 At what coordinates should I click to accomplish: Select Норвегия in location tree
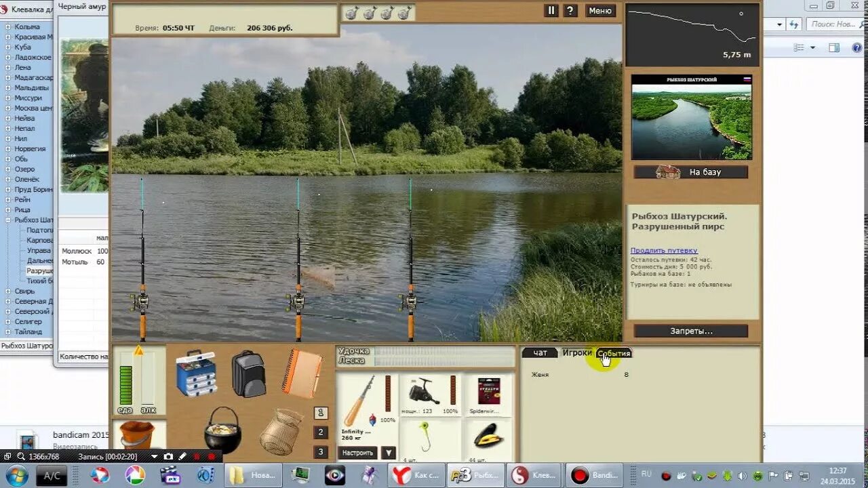click(31, 149)
